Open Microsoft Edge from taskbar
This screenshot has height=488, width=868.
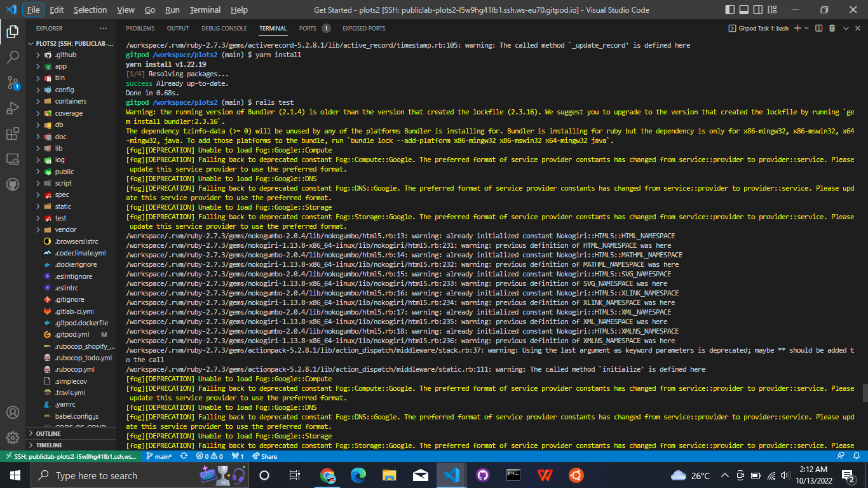[x=358, y=475]
